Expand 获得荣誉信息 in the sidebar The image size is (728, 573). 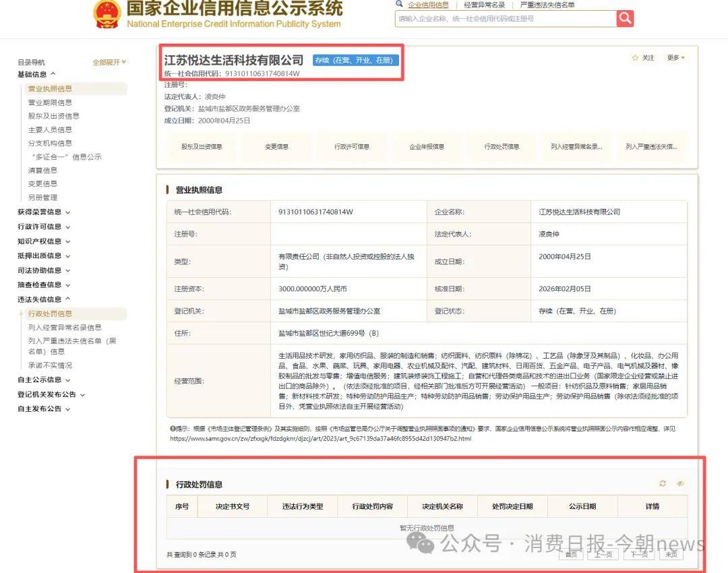coord(40,212)
